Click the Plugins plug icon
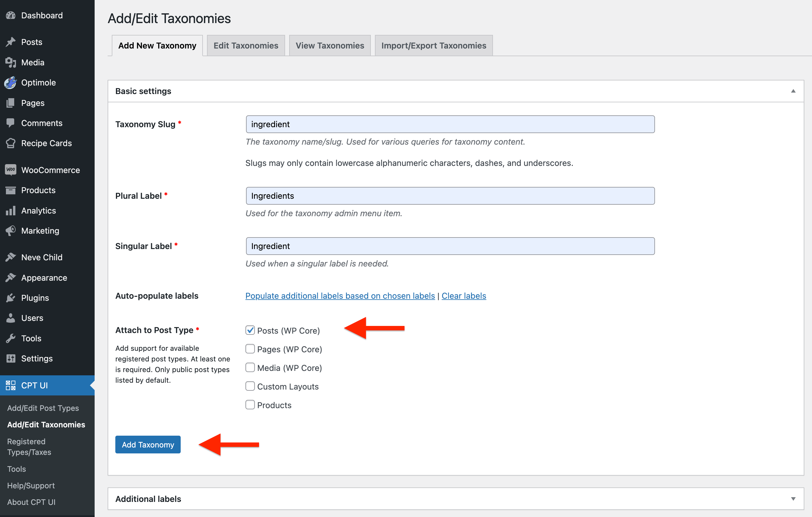The image size is (812, 517). (x=11, y=298)
